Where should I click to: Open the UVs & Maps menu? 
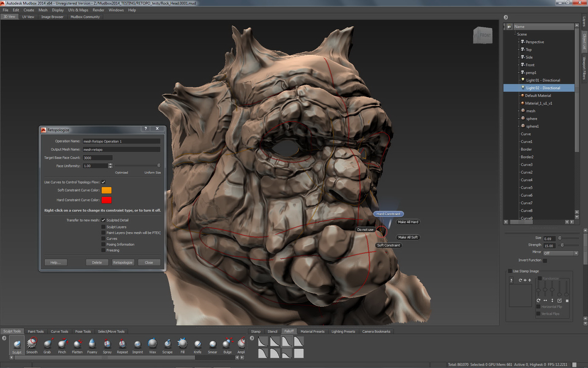click(x=78, y=10)
